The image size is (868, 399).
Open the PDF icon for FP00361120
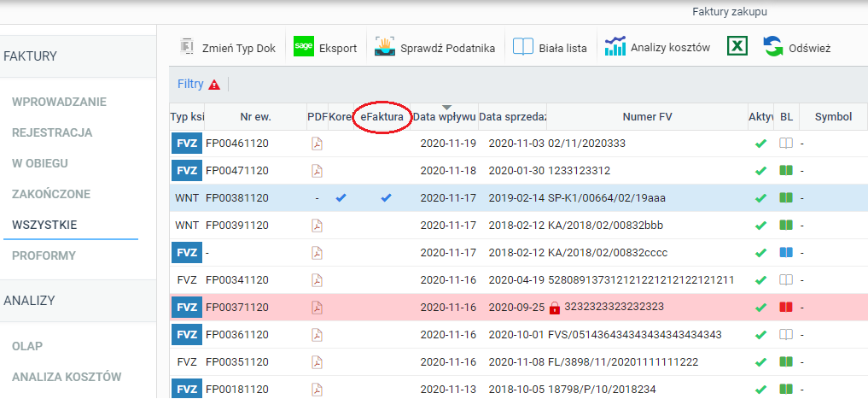(317, 335)
